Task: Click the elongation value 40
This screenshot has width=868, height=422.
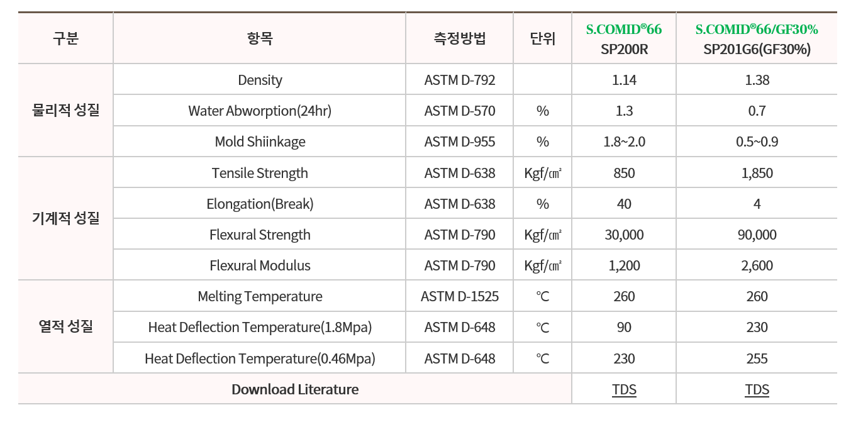Action: point(624,204)
